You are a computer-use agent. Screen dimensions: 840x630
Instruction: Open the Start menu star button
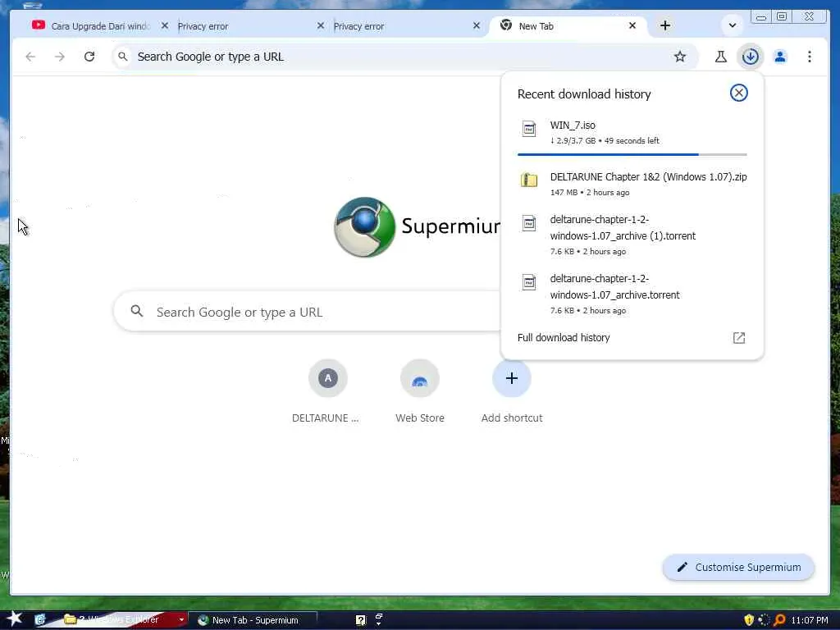(14, 619)
